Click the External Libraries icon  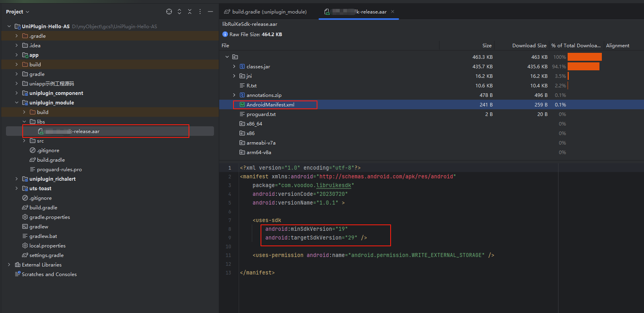[x=18, y=265]
